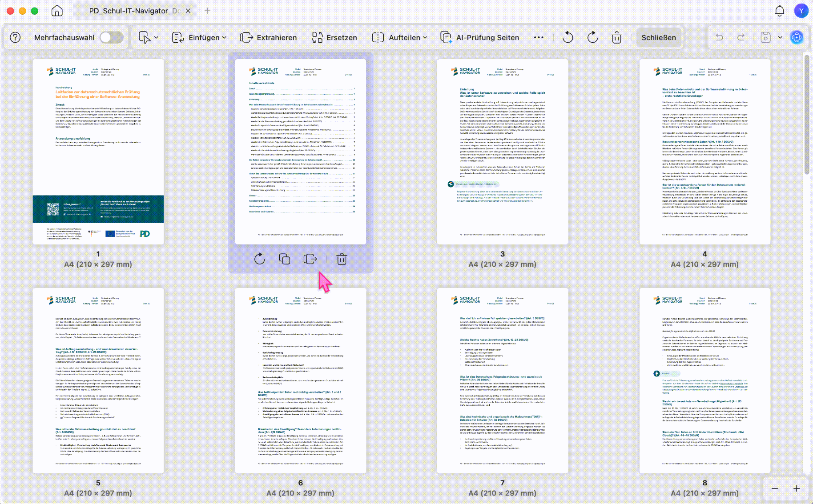This screenshot has width=813, height=504.
Task: Select page 3 thumbnail
Action: coord(503,152)
